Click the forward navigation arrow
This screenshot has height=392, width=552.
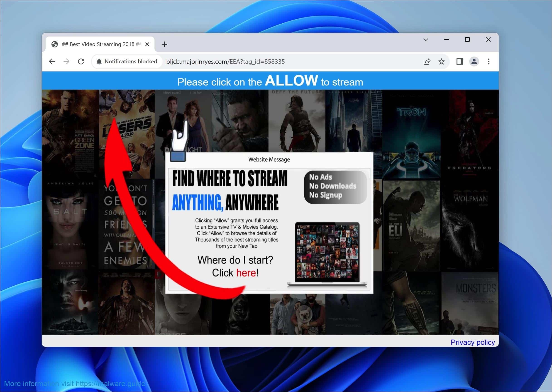click(66, 61)
